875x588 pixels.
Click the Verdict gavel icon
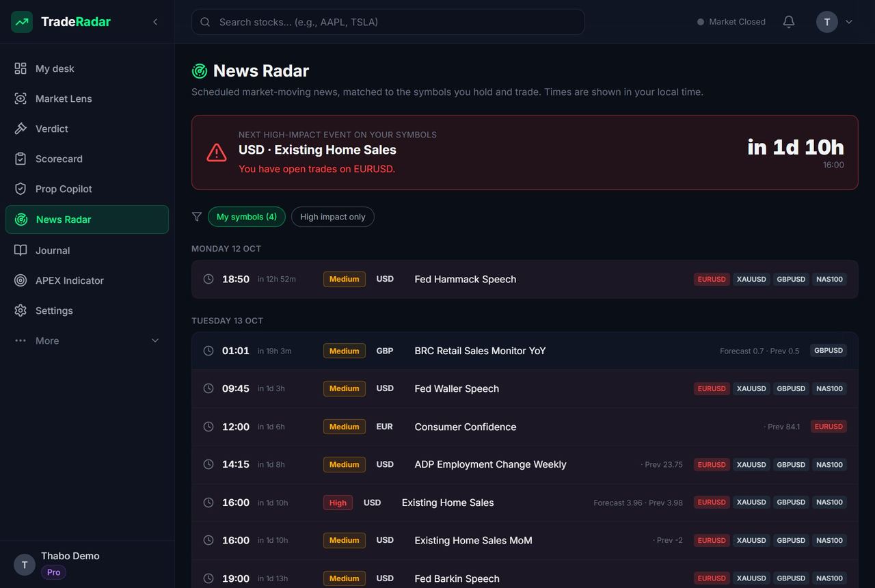click(x=21, y=129)
